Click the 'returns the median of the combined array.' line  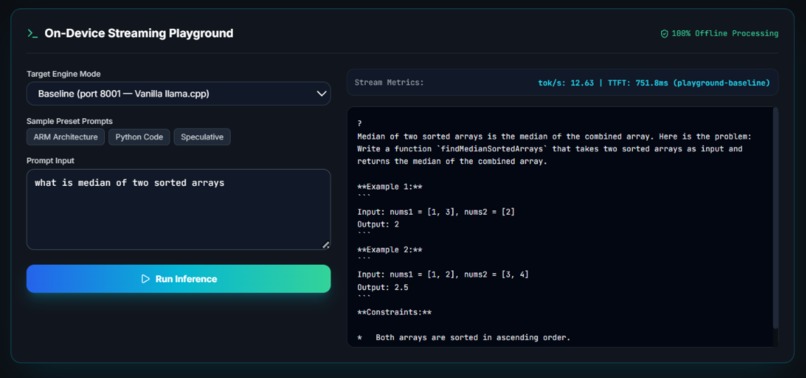[x=452, y=161]
